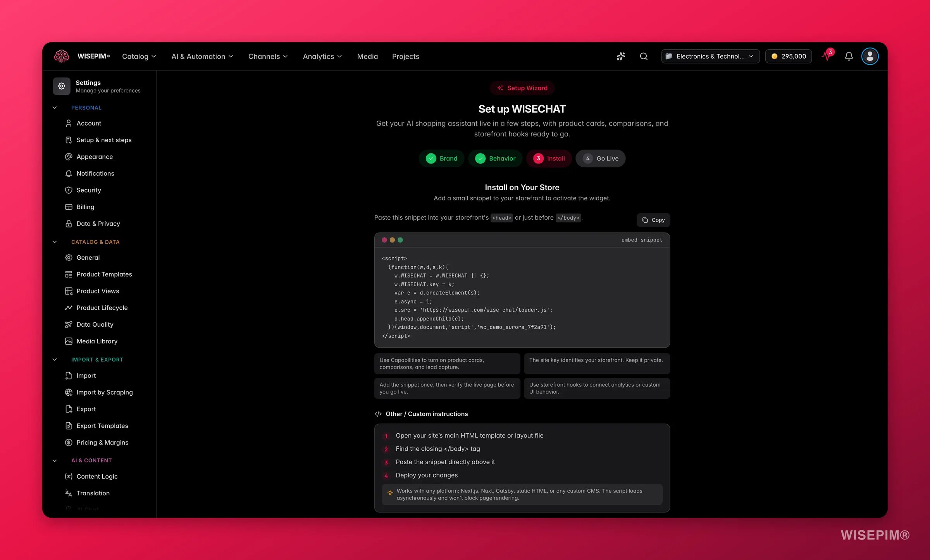Click the WISEPIM brand name text
930x560 pixels.
(x=93, y=56)
